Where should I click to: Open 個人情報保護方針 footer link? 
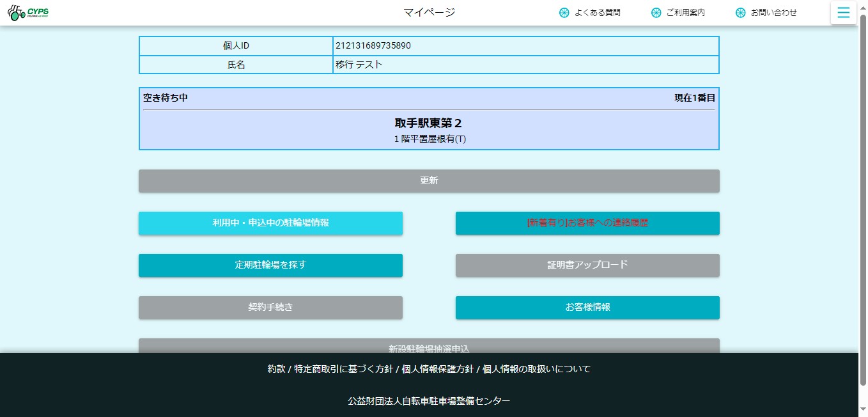pyautogui.click(x=436, y=369)
